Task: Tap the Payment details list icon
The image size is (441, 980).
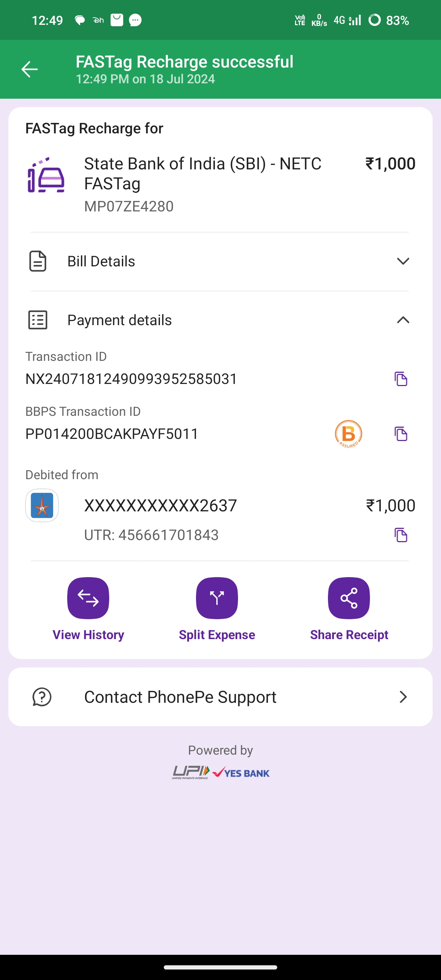Action: tap(38, 320)
